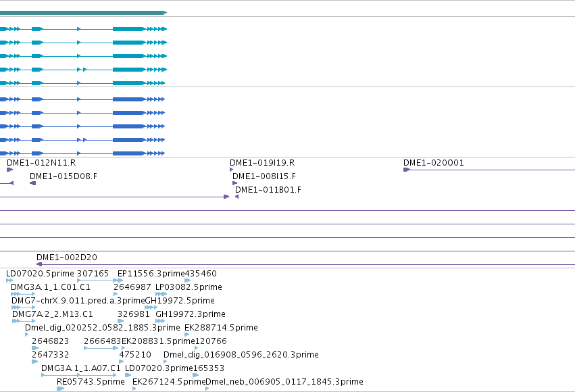
Task: Click the DME1-019I19.R label
Action: click(262, 163)
